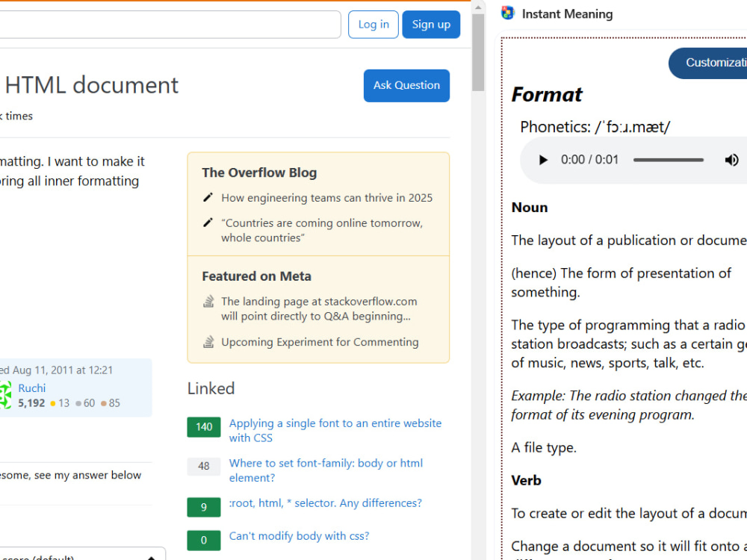Click the scrollbar up arrow

(478, 7)
